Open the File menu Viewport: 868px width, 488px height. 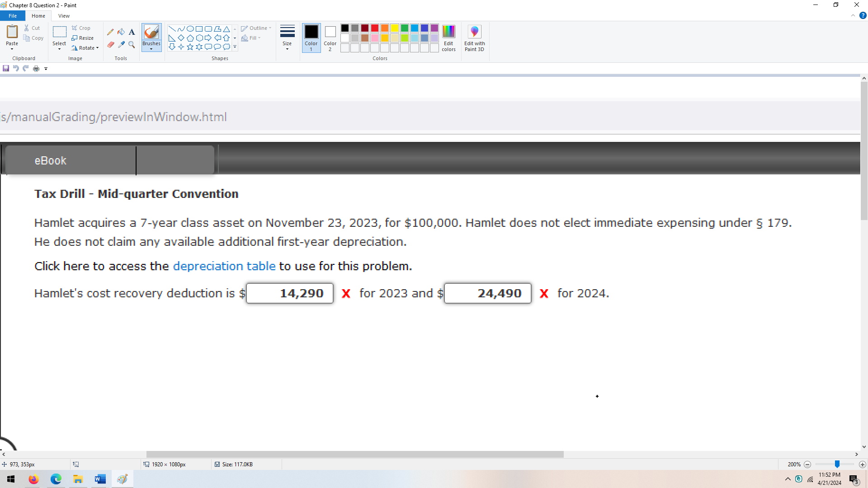point(13,16)
